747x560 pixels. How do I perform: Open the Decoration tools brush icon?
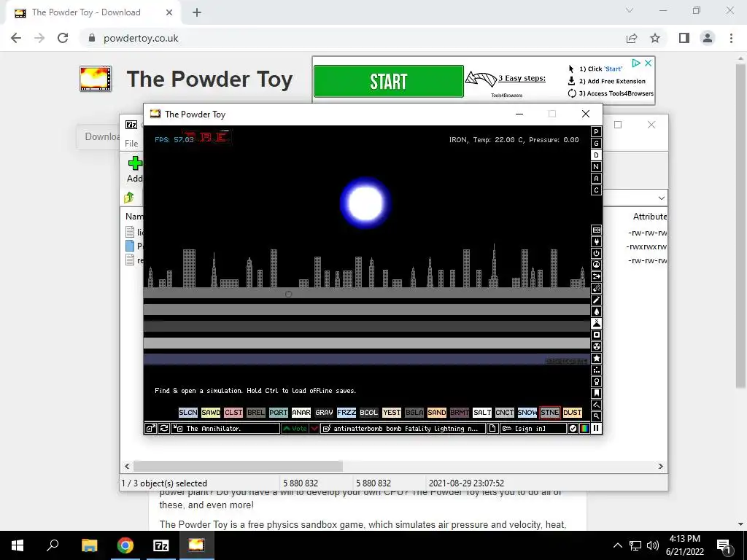[596, 405]
